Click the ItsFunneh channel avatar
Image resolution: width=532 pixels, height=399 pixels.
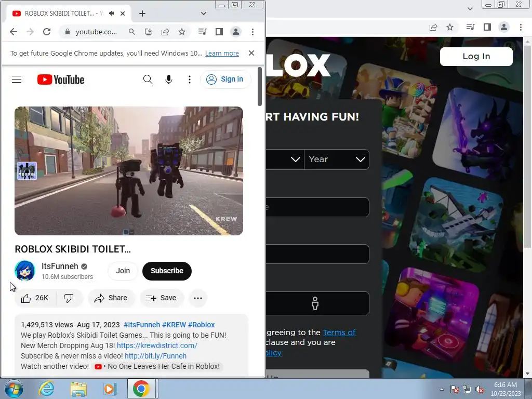pyautogui.click(x=25, y=271)
